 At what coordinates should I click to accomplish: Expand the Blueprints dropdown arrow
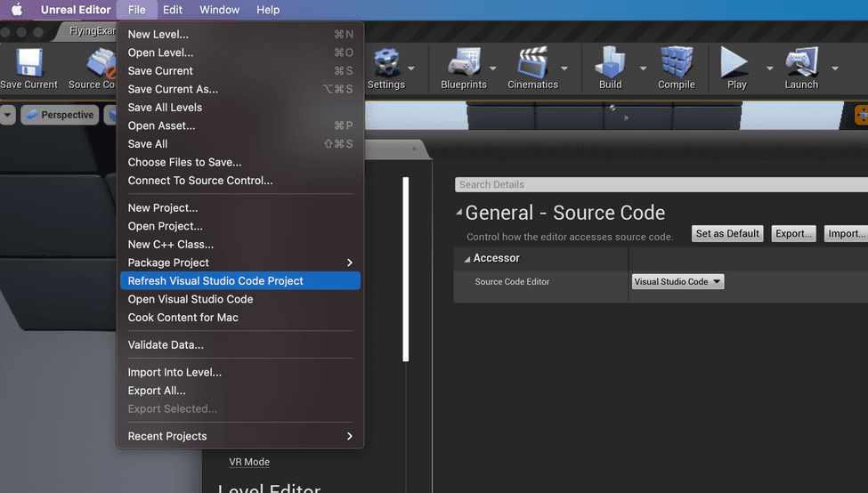(x=492, y=68)
